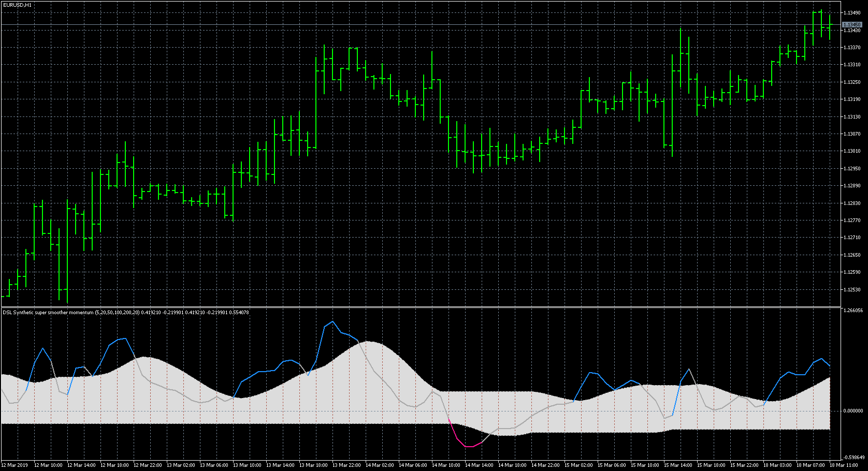Select the 1.13010 price level label
The width and height of the screenshot is (868, 471).
click(851, 151)
